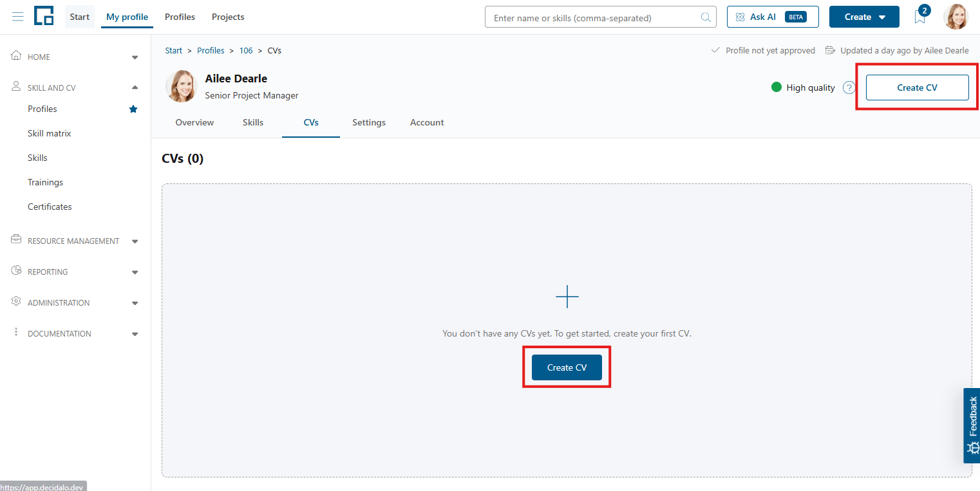Click the Administration gear icon

click(17, 302)
